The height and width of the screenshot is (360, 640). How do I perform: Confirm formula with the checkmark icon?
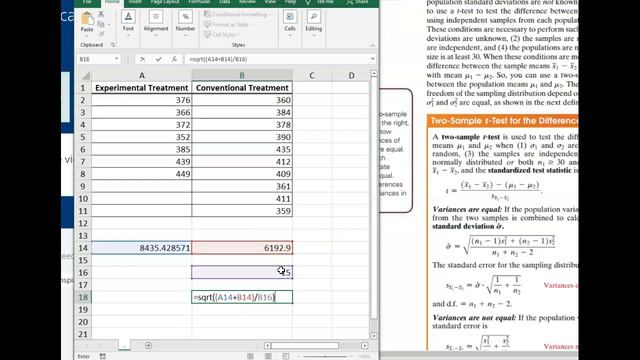[158, 59]
